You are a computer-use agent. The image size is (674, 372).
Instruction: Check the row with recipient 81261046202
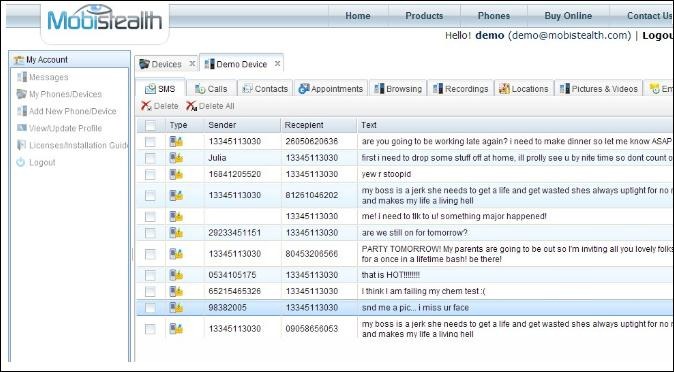[x=150, y=195]
